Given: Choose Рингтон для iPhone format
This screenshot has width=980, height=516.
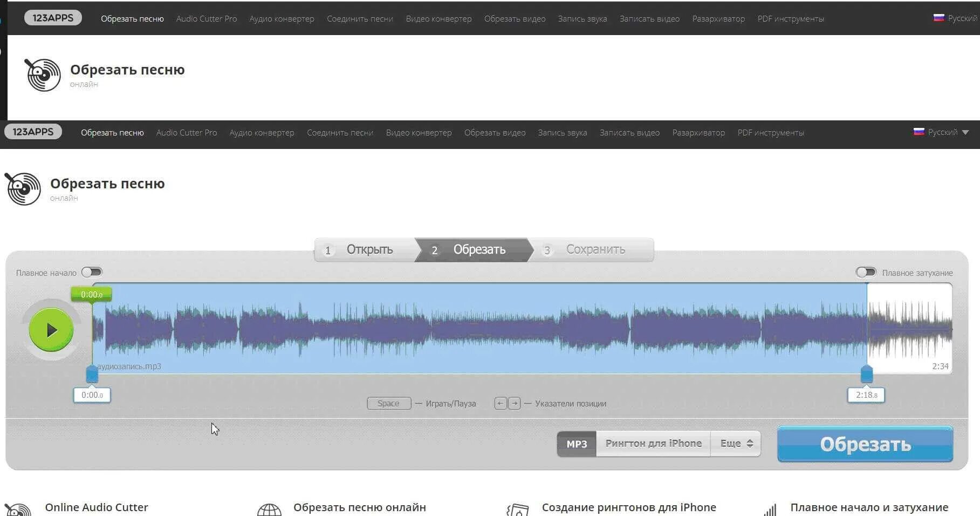Looking at the screenshot, I should 654,444.
